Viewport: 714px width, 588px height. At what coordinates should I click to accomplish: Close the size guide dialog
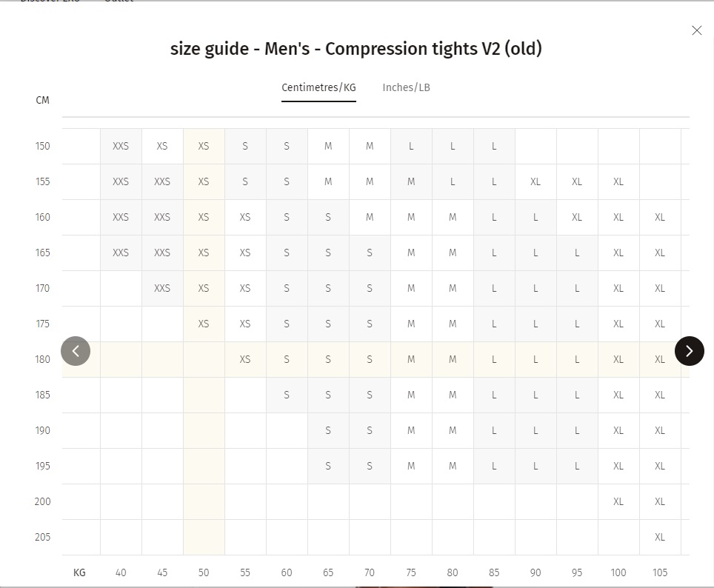pyautogui.click(x=697, y=30)
